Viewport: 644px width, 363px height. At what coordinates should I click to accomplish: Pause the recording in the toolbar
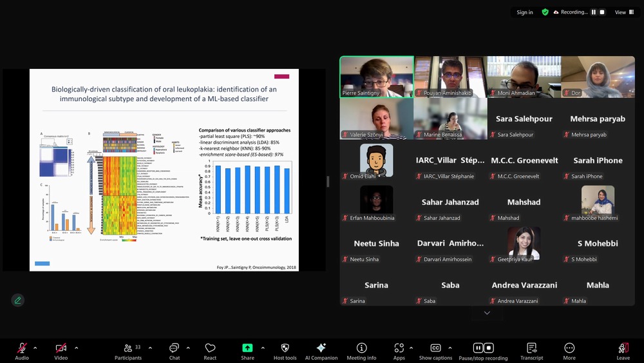point(478,348)
